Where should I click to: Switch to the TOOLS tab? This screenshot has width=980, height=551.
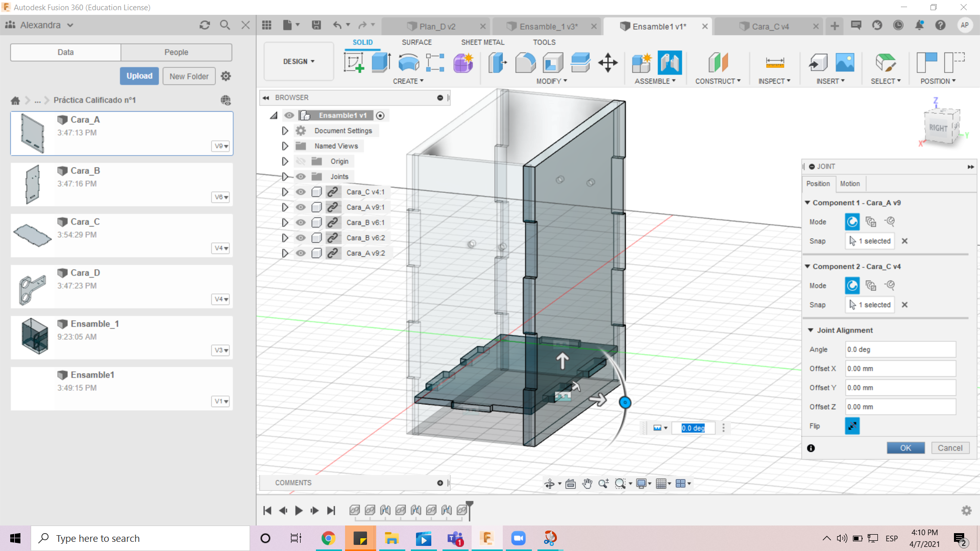click(x=544, y=42)
